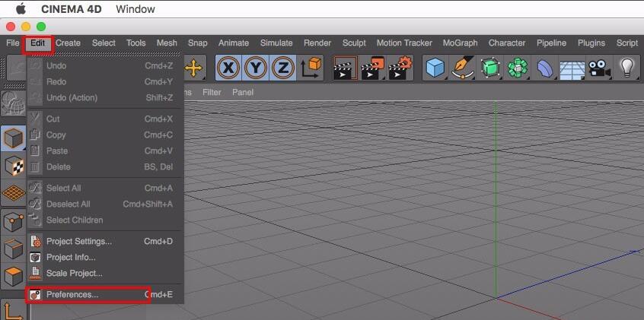Choose Project Info from Edit menu
Image resolution: width=644 pixels, height=320 pixels.
(106, 257)
